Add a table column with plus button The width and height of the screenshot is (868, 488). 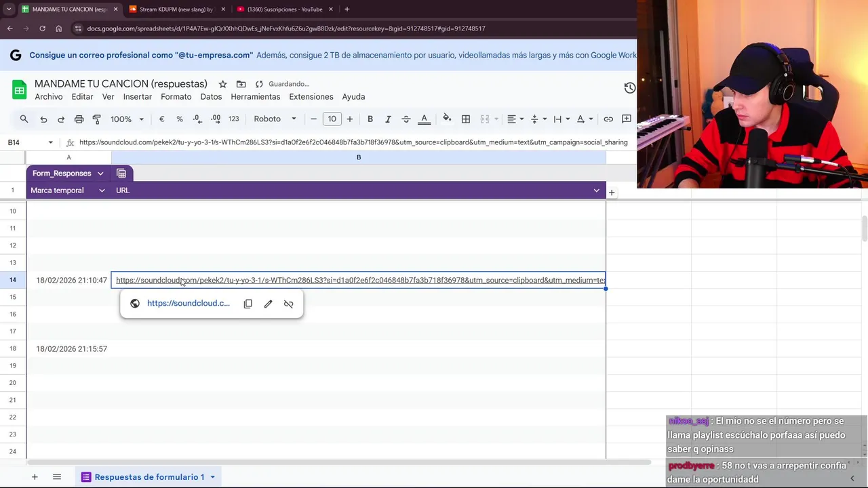(x=612, y=192)
